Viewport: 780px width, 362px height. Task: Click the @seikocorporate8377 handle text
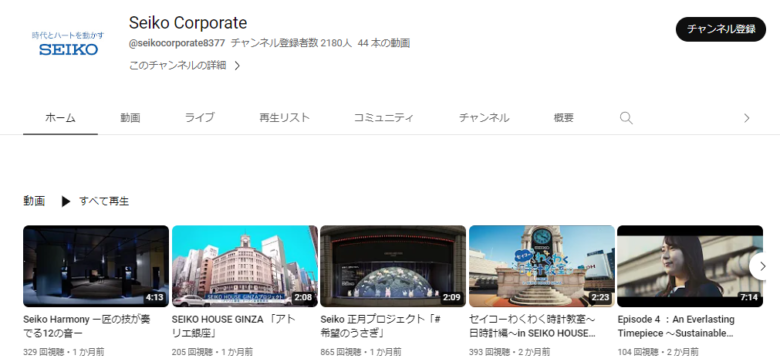[x=177, y=43]
